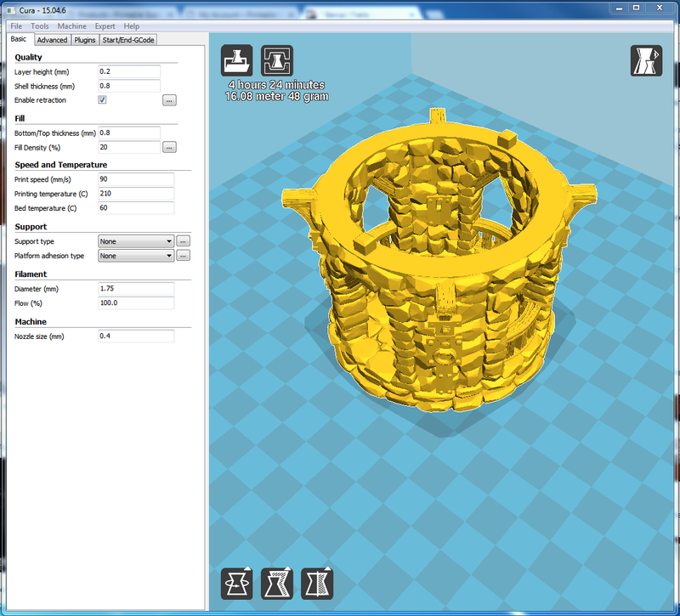This screenshot has width=680, height=616.
Task: Click the Shell thickness input field
Action: (x=129, y=86)
